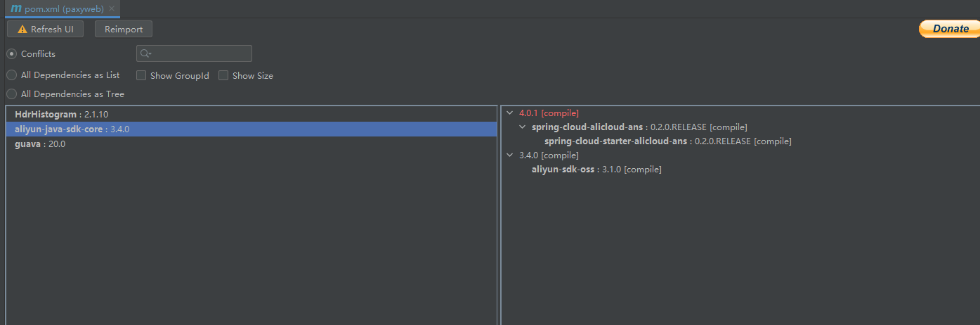
Task: Select All Dependencies as List option
Action: (12, 75)
